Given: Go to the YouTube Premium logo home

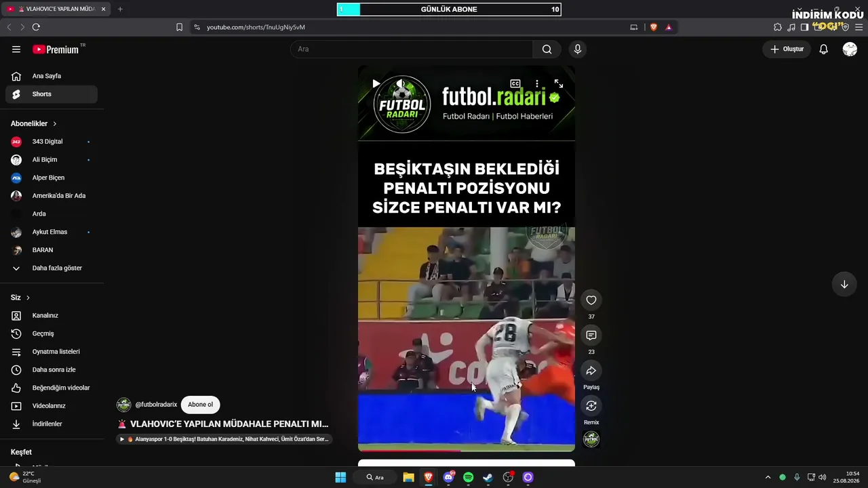Looking at the screenshot, I should 56,49.
